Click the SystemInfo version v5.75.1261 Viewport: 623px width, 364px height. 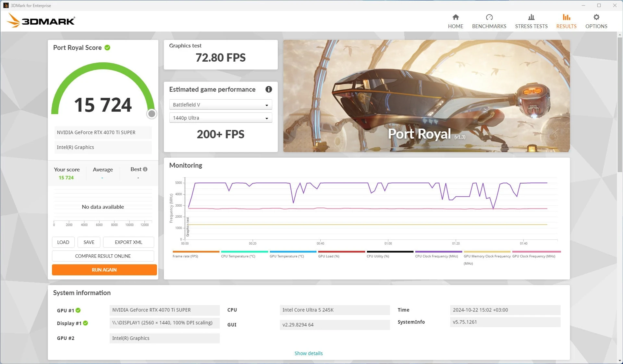pos(505,322)
